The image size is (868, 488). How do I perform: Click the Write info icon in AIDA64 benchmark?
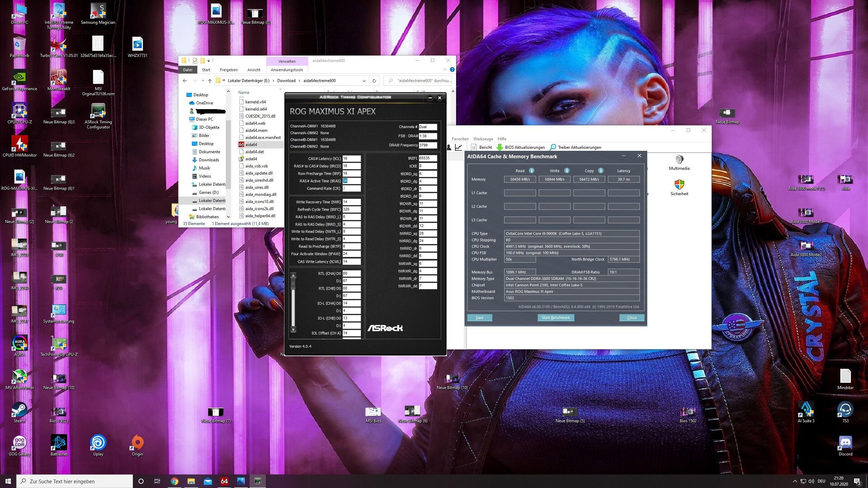pos(567,170)
